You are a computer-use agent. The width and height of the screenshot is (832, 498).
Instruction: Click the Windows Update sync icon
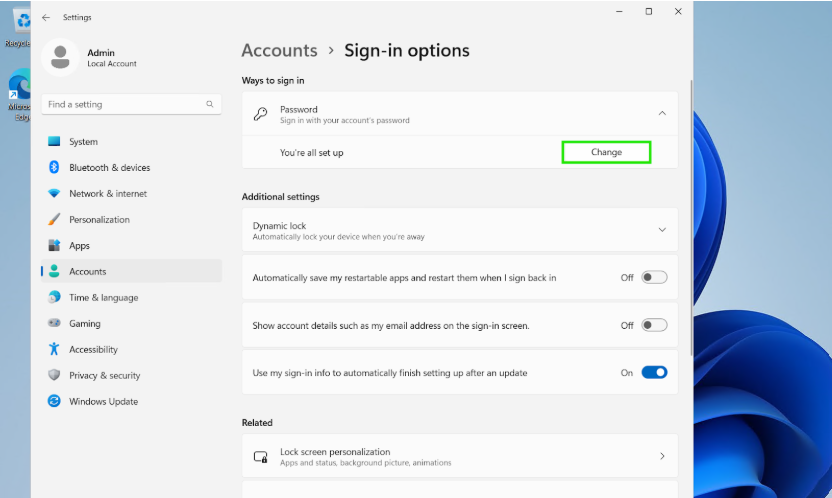click(x=54, y=402)
